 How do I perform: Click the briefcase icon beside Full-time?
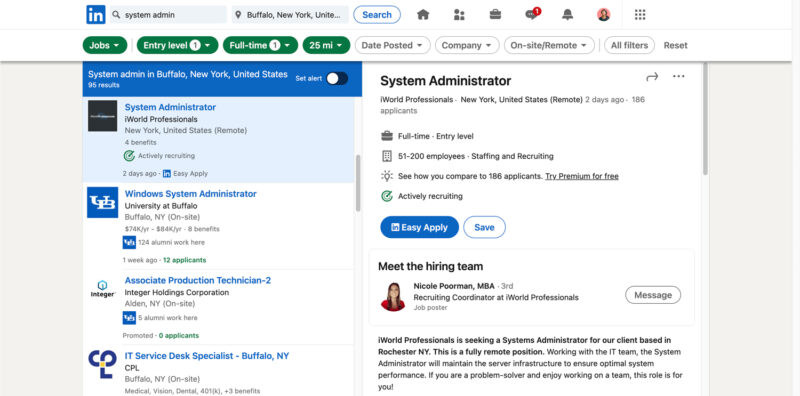point(387,136)
